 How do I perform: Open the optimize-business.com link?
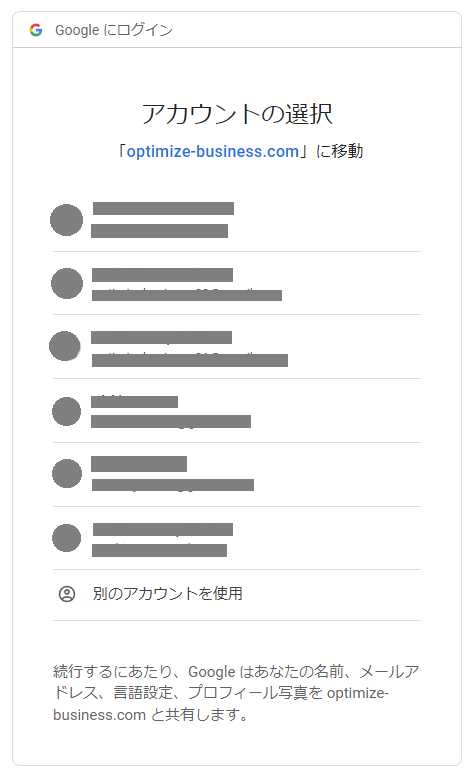point(213,151)
